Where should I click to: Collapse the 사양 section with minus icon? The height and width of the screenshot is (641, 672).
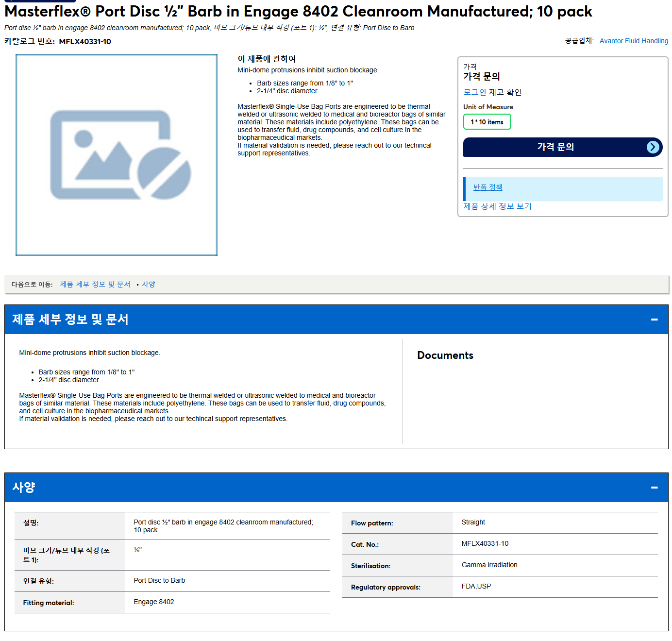pyautogui.click(x=654, y=488)
